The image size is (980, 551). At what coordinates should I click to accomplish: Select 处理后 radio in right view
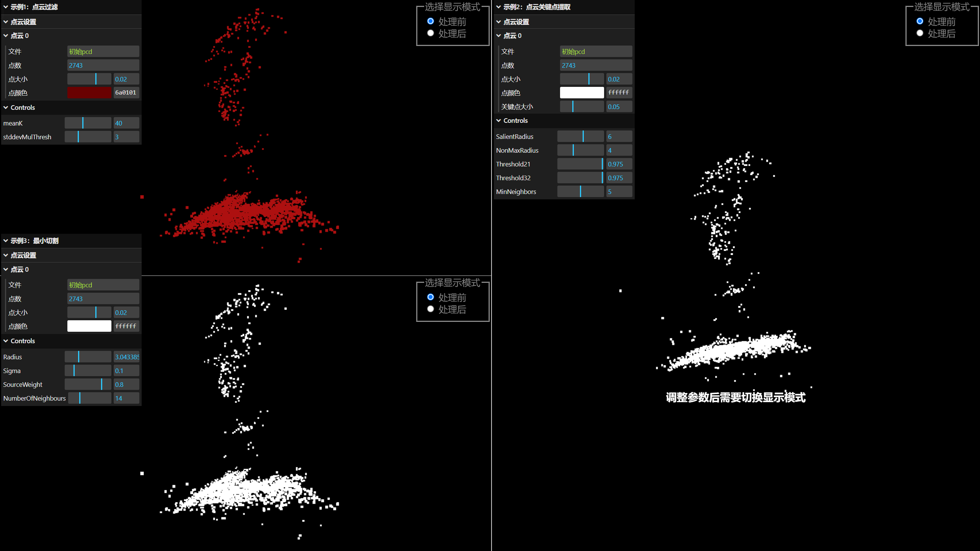tap(920, 33)
